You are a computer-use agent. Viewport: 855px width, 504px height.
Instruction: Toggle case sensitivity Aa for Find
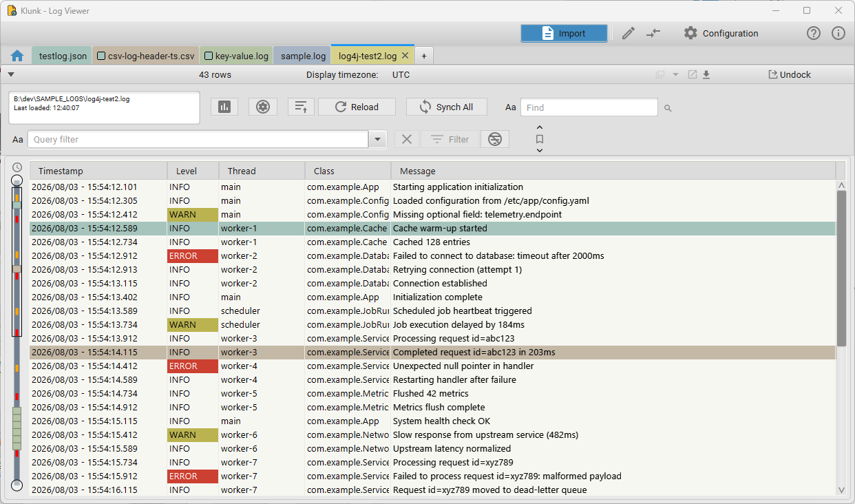click(511, 107)
